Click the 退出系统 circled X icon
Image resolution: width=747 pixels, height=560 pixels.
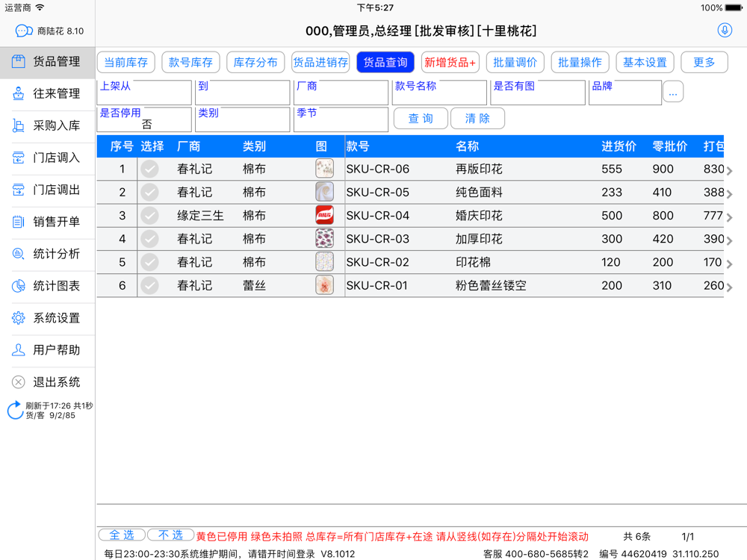[18, 382]
